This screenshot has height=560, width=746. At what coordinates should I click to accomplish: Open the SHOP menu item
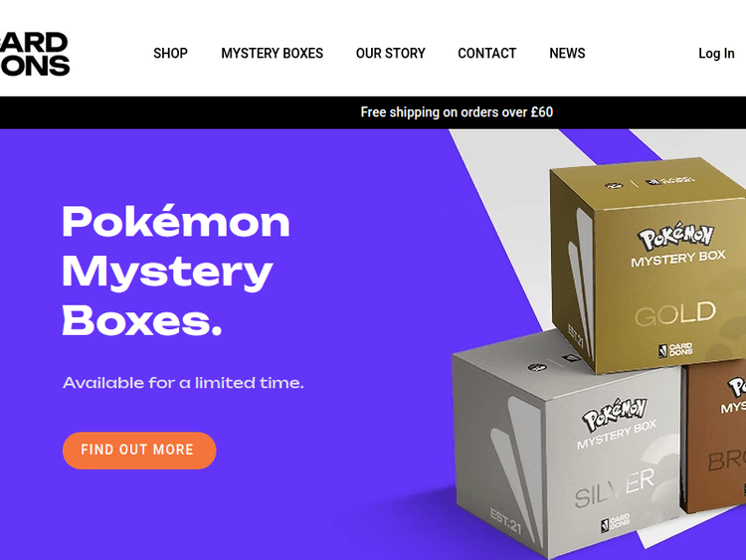[170, 54]
